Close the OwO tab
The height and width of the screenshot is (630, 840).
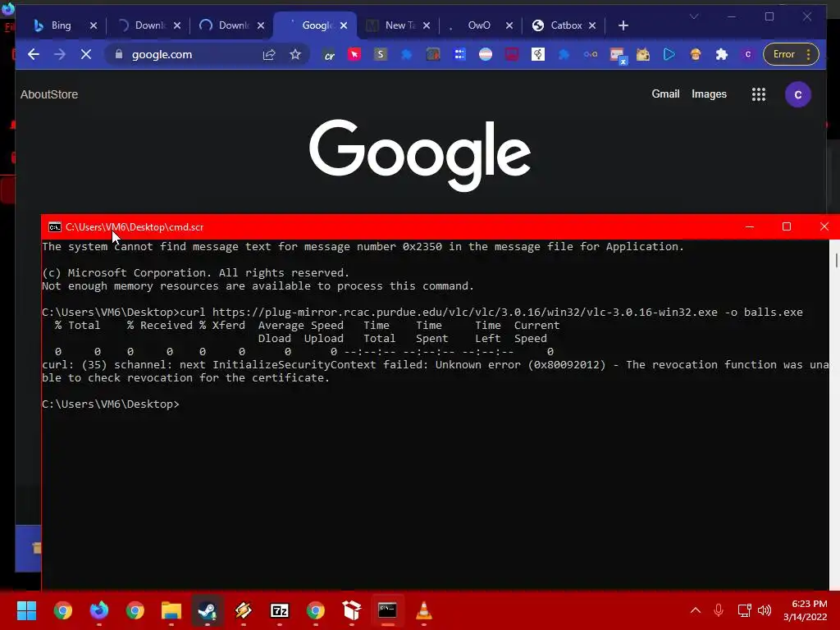point(509,25)
